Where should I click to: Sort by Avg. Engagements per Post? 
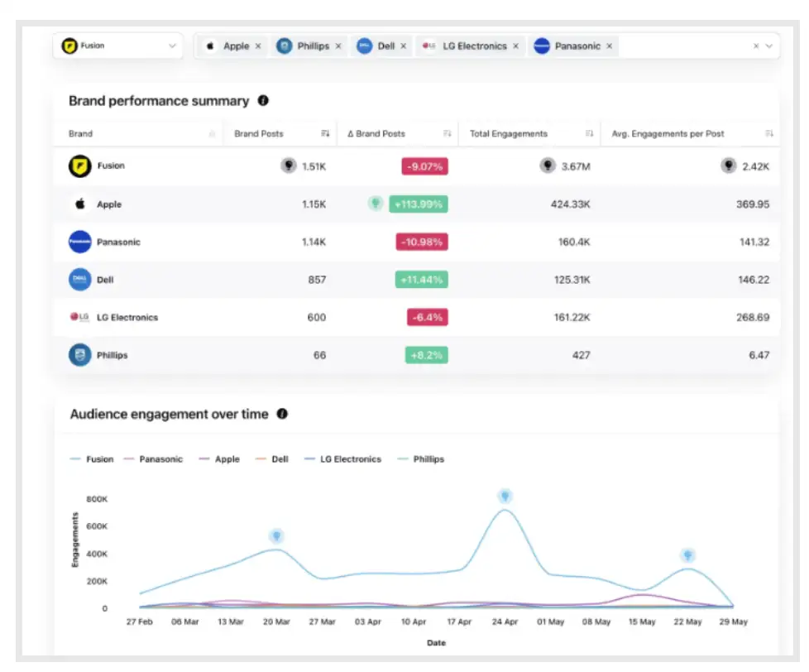769,134
